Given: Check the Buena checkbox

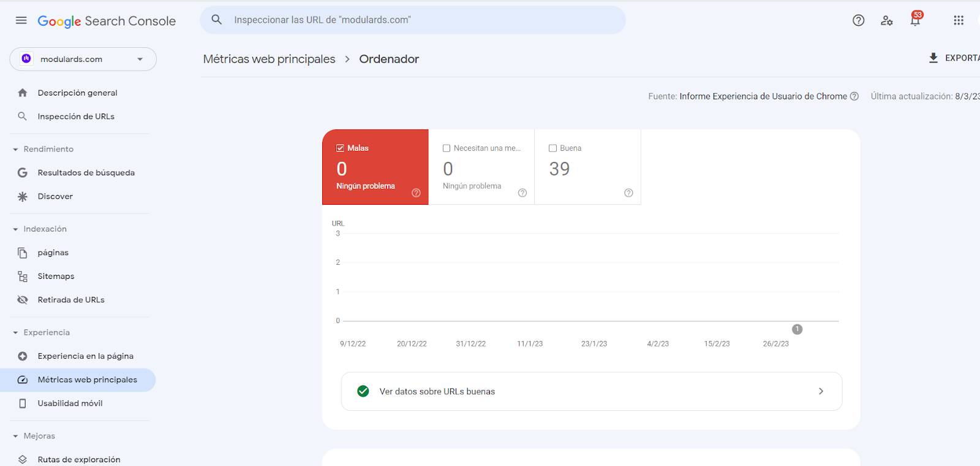Looking at the screenshot, I should coord(552,148).
